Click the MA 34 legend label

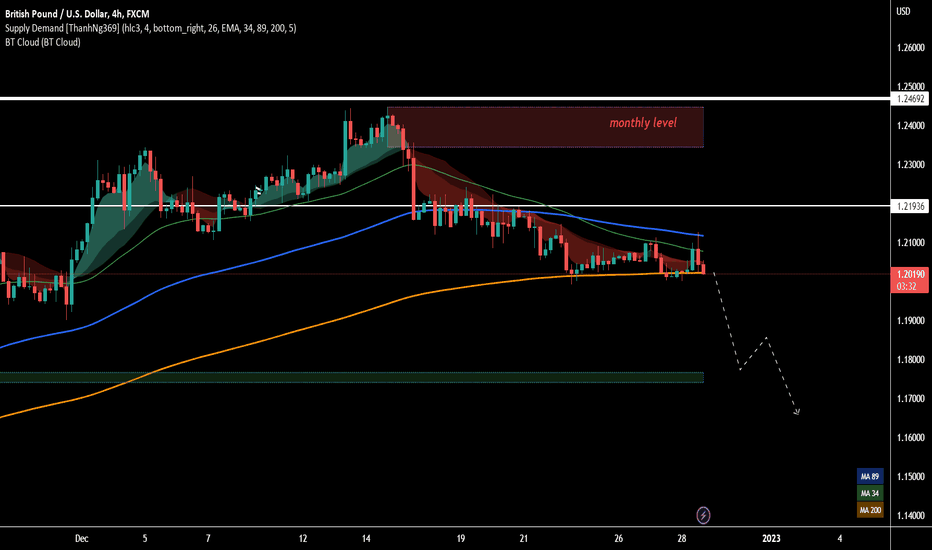pyautogui.click(x=870, y=493)
